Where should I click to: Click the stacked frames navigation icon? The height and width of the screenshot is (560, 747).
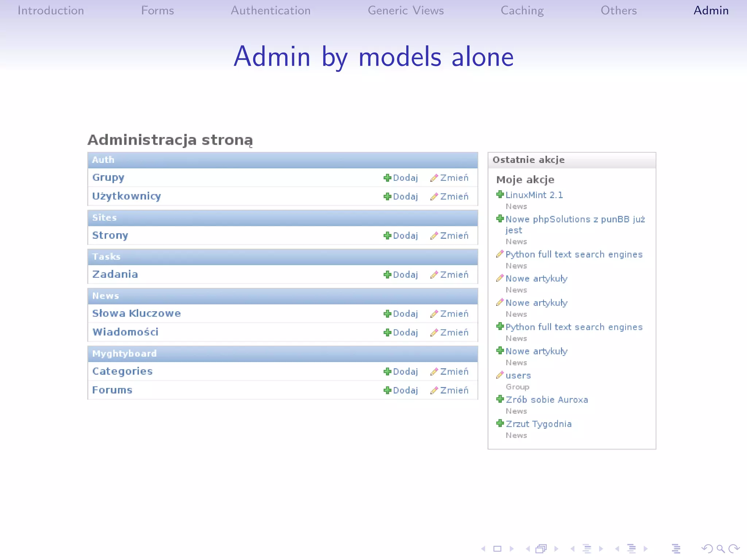(541, 548)
